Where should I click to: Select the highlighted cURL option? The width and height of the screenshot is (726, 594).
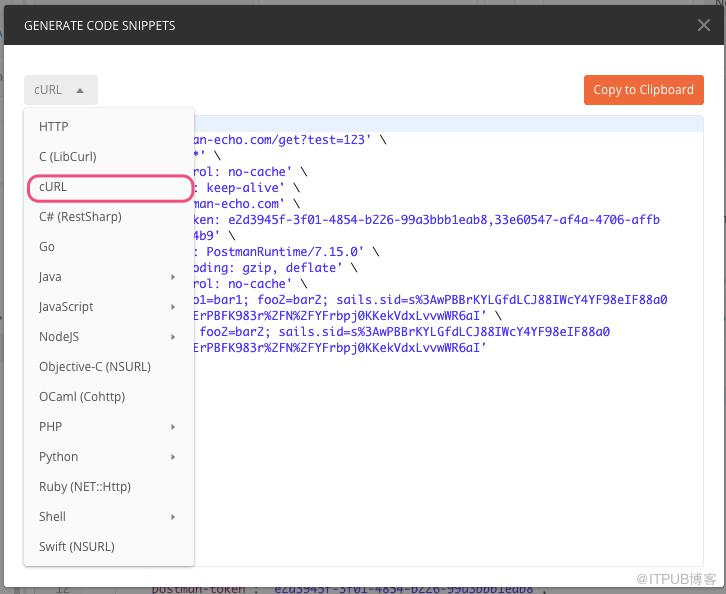click(x=109, y=187)
